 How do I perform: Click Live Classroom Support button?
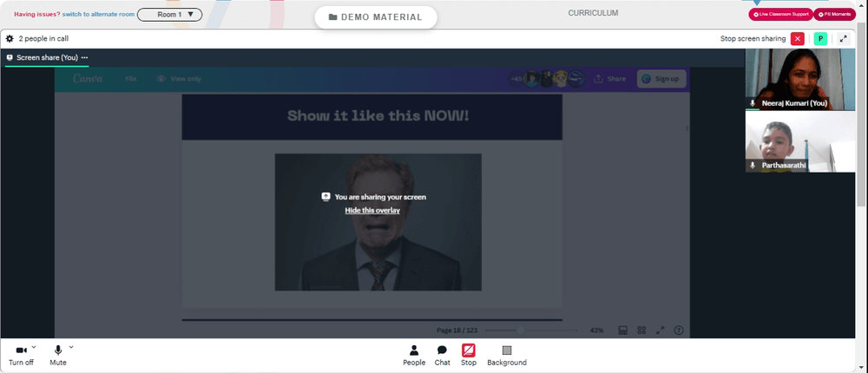pyautogui.click(x=780, y=15)
